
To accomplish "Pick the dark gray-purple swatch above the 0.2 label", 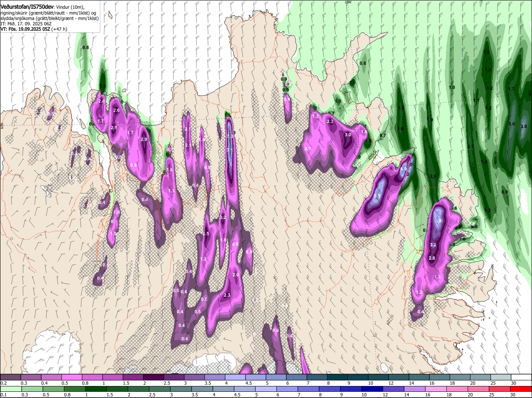I will tap(11, 377).
